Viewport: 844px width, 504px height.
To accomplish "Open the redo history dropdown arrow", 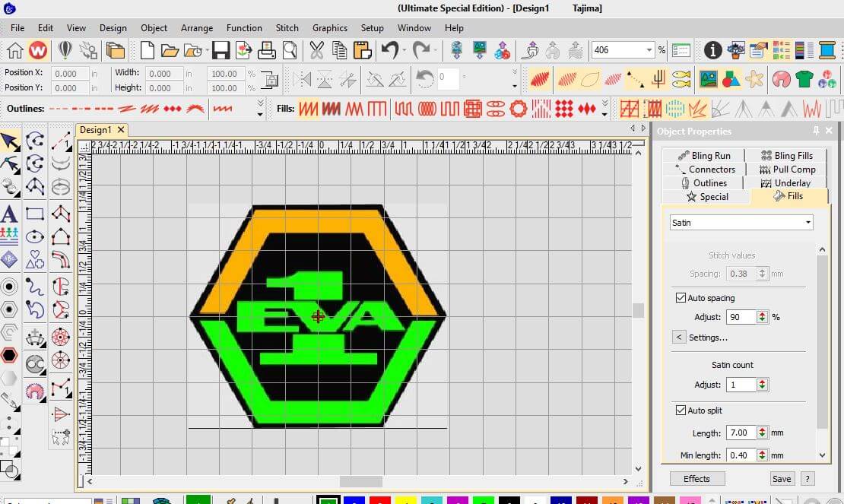I will pos(435,51).
